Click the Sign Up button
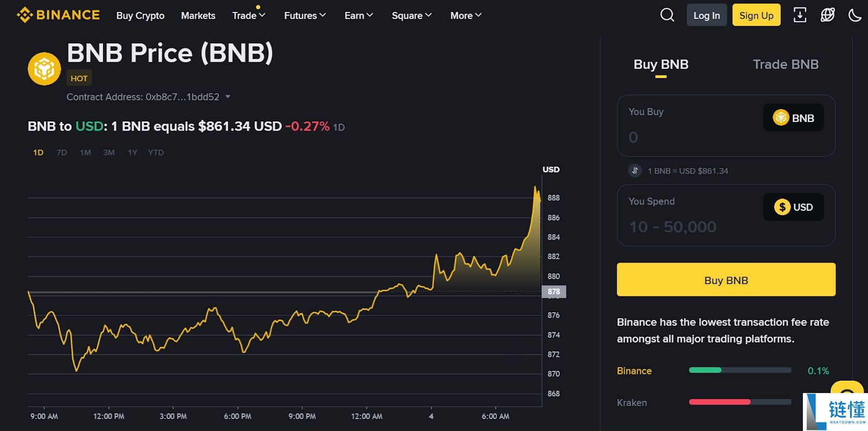This screenshot has width=868, height=431. pos(756,15)
